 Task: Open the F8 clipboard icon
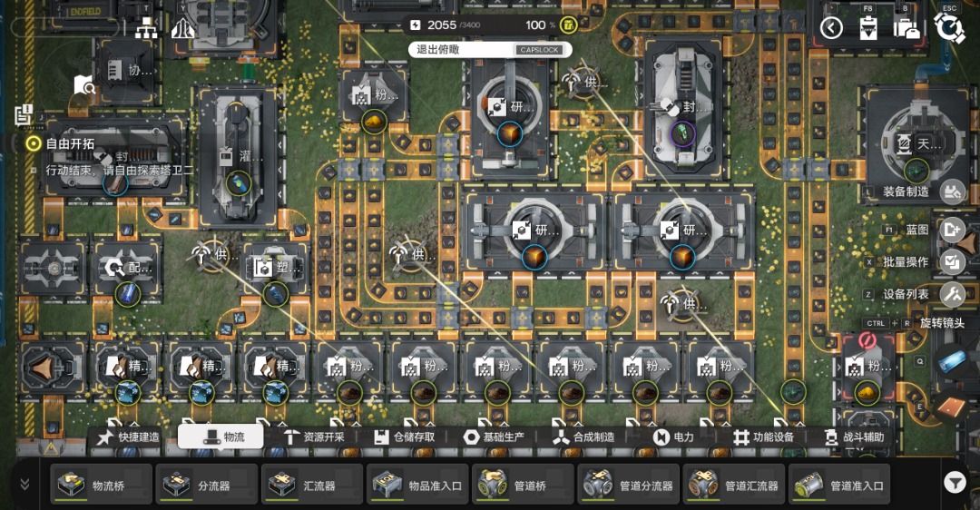[868, 28]
